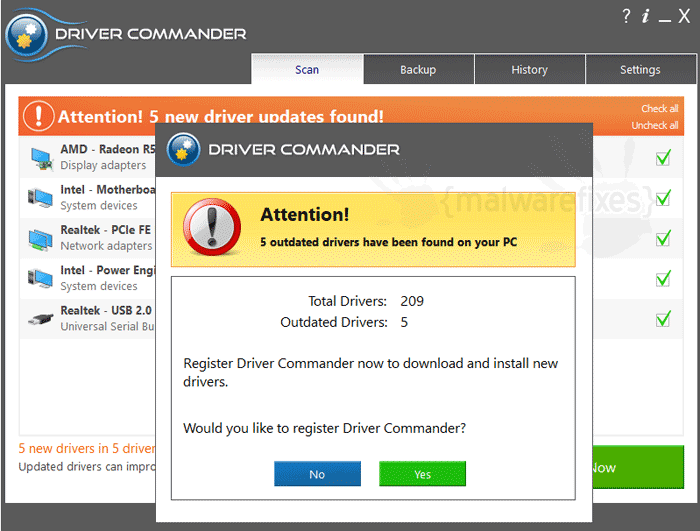Screen dimensions: 700x531
Task: Open the Settings tab
Action: (640, 69)
